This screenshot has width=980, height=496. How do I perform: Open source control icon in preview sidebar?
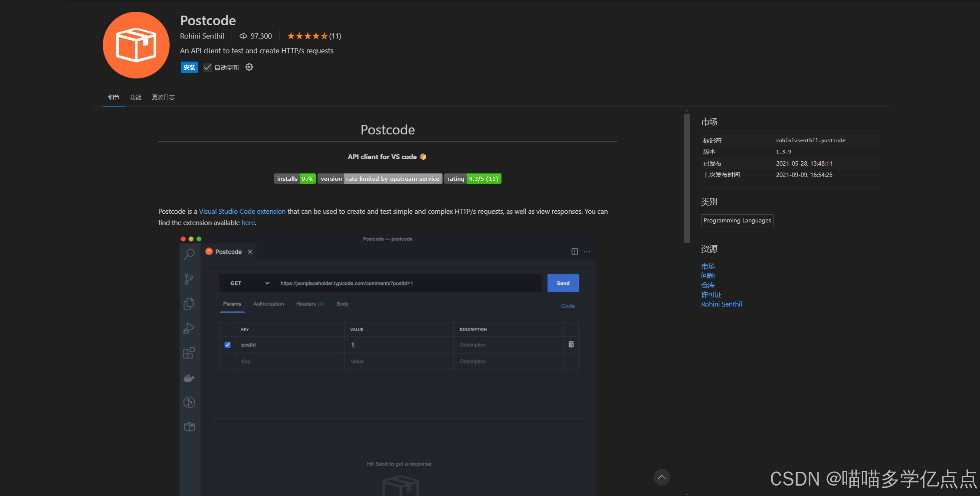pyautogui.click(x=189, y=279)
